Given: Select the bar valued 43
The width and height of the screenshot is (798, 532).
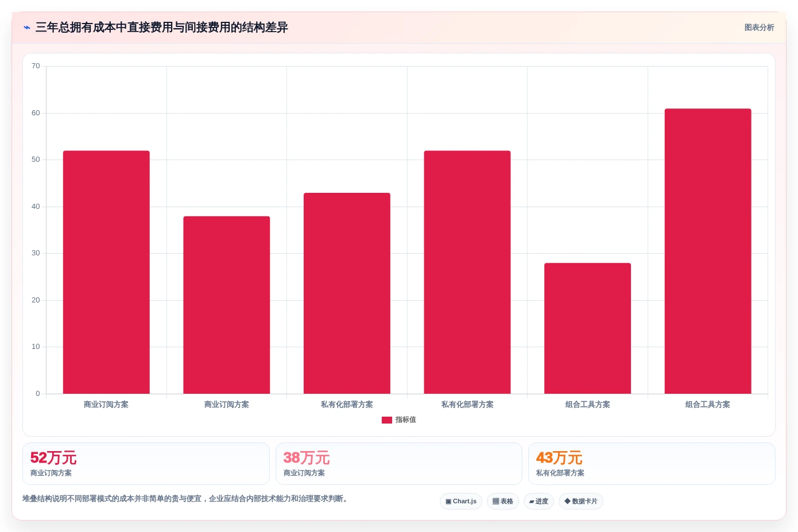Looking at the screenshot, I should click(347, 293).
